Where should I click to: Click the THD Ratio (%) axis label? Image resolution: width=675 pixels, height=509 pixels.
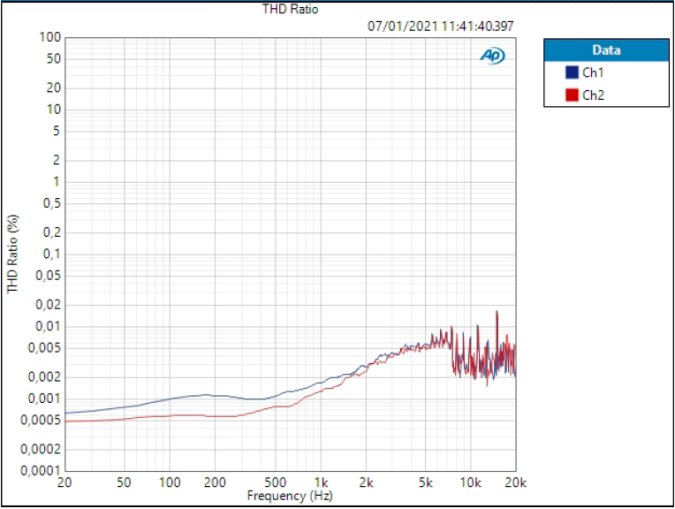[x=12, y=254]
